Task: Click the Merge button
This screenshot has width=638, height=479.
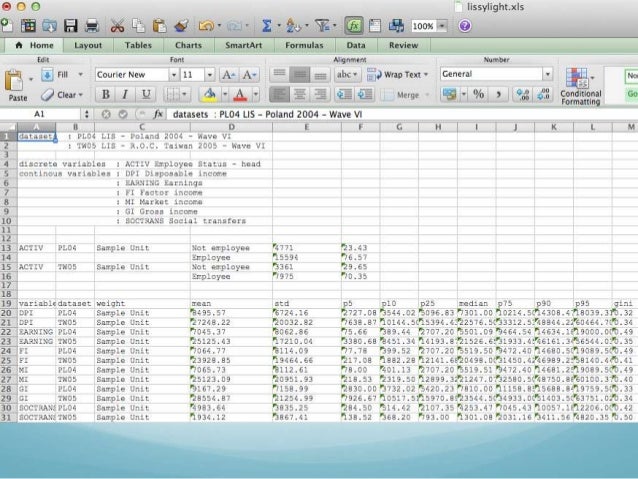Action: pyautogui.click(x=401, y=95)
